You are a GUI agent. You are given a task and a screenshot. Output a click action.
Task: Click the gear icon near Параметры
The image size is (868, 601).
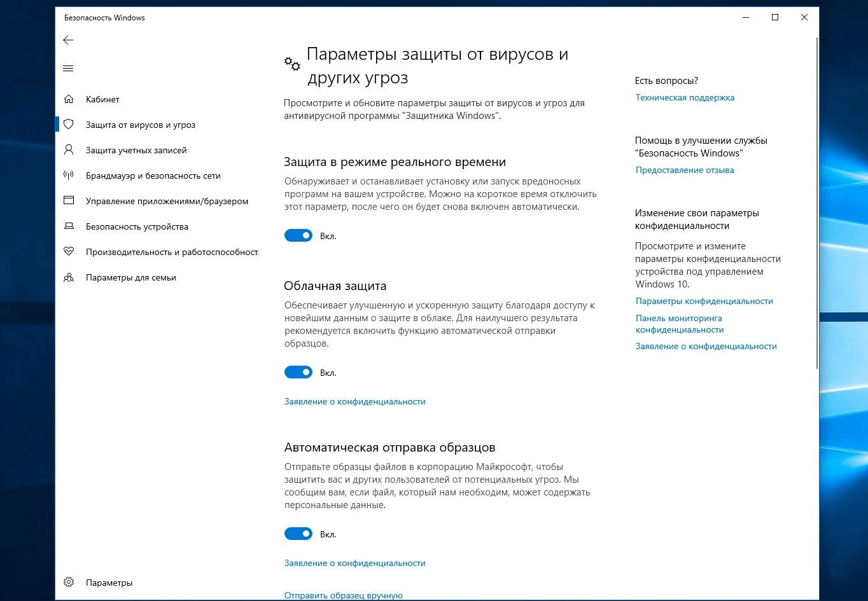[69, 583]
